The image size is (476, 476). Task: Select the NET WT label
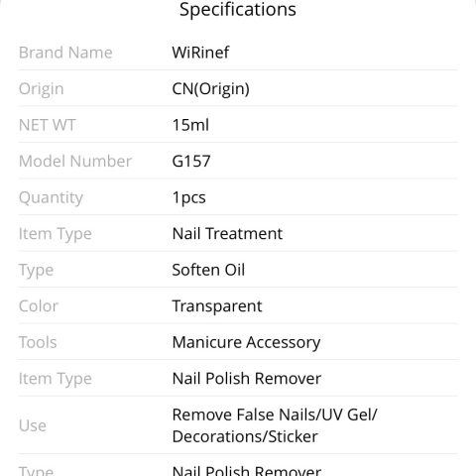click(47, 125)
